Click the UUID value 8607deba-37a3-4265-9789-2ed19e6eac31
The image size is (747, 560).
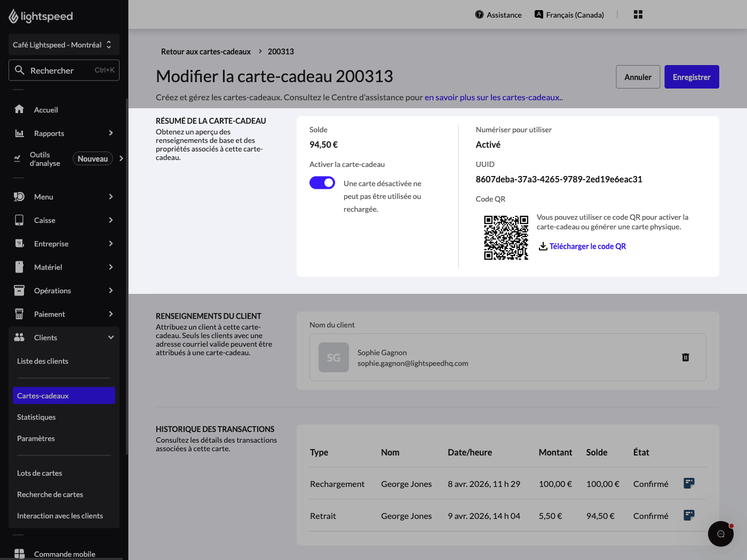click(x=559, y=179)
